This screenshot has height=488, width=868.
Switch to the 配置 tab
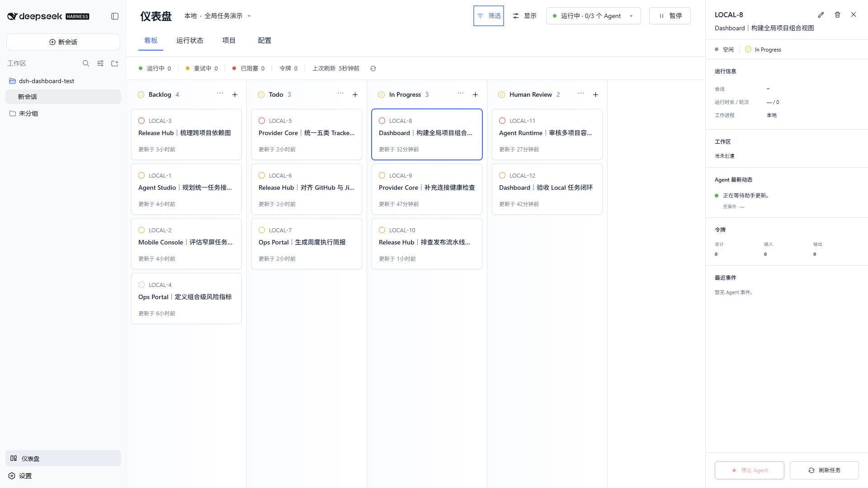point(264,41)
